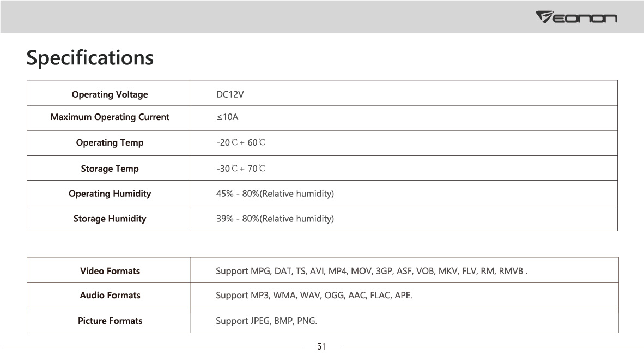The image size is (644, 355).
Task: Click the supported audio formats list
Action: [x=314, y=296]
